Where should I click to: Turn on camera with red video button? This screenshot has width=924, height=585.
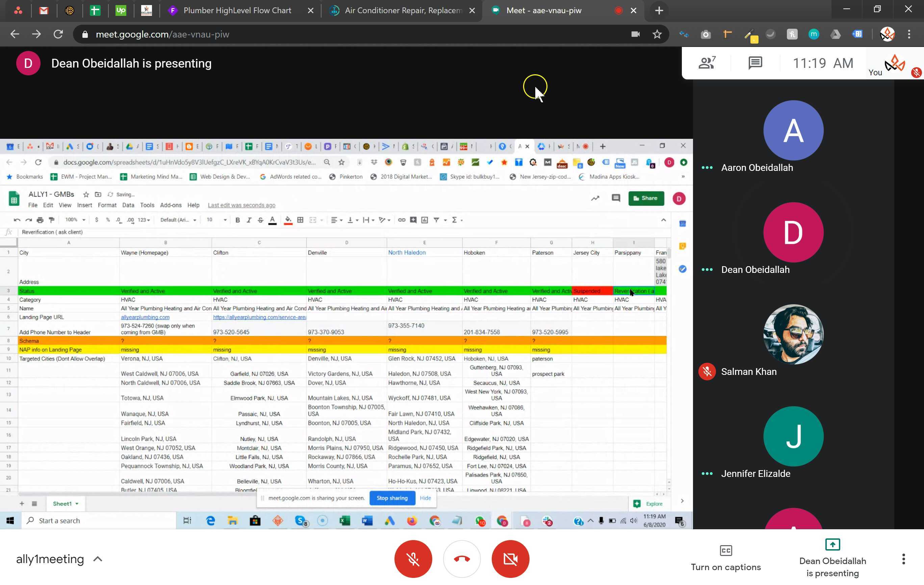pyautogui.click(x=510, y=559)
